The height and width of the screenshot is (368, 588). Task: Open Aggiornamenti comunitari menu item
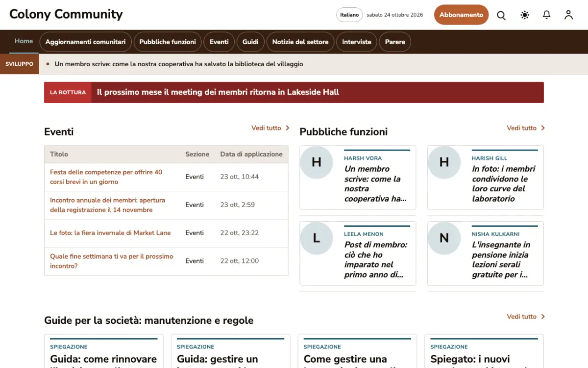tap(86, 42)
